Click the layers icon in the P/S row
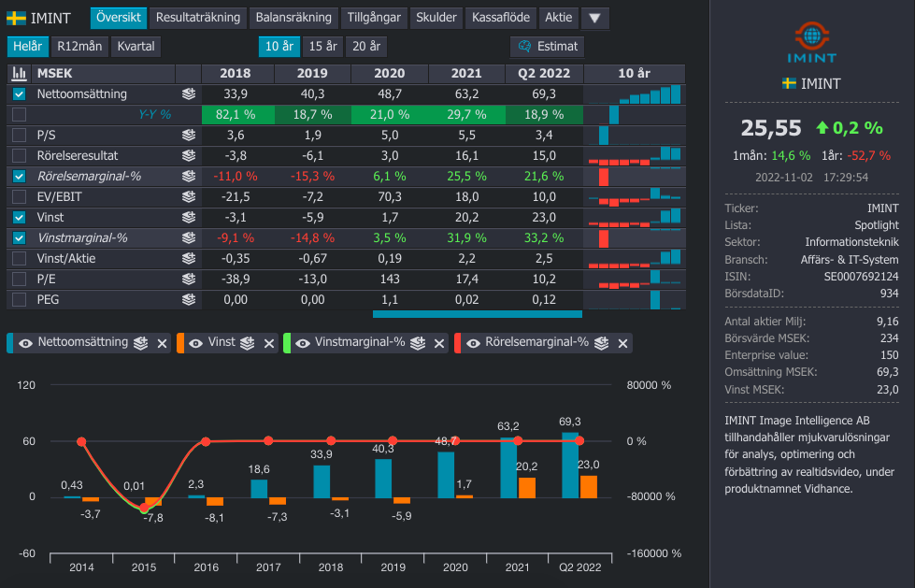Image resolution: width=915 pixels, height=588 pixels. pos(190,136)
